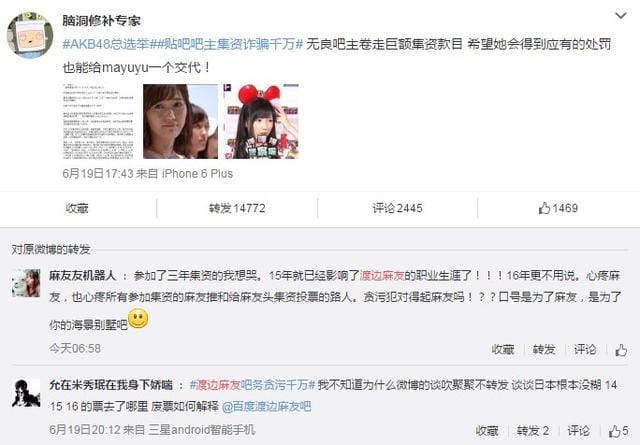Select 收藏 on the main post

(77, 208)
